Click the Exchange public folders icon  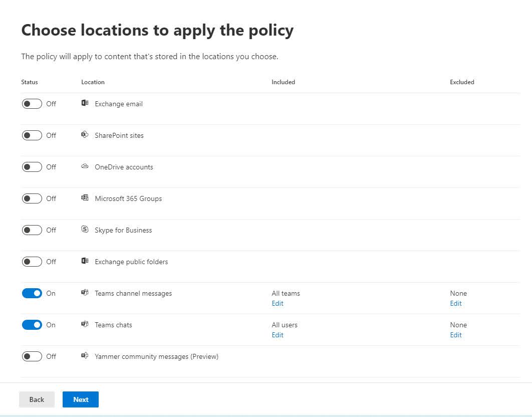(x=85, y=262)
